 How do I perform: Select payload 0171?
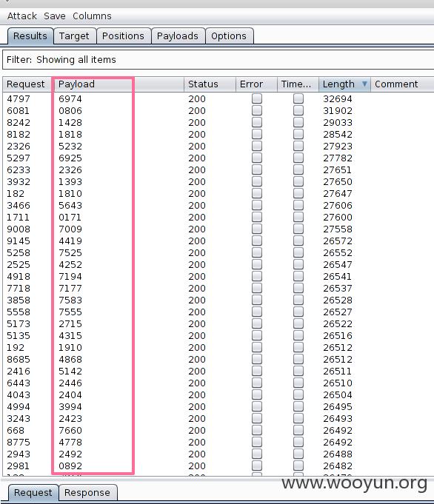click(x=70, y=218)
